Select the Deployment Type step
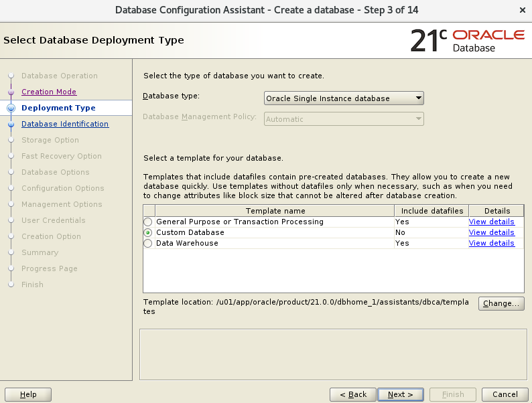This screenshot has width=532, height=403. 58,108
